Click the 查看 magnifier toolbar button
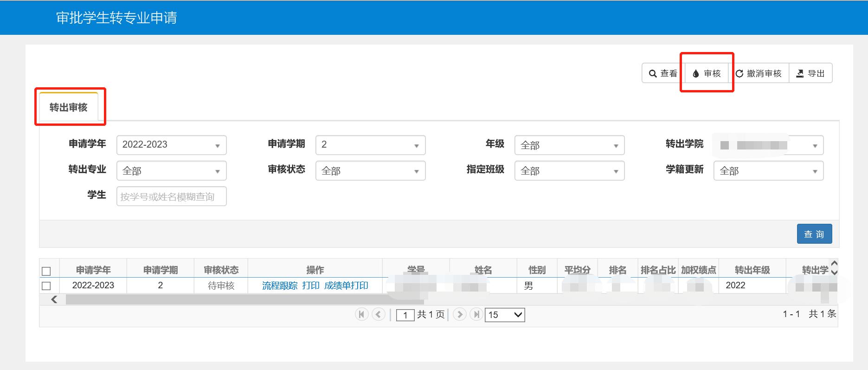 [663, 73]
